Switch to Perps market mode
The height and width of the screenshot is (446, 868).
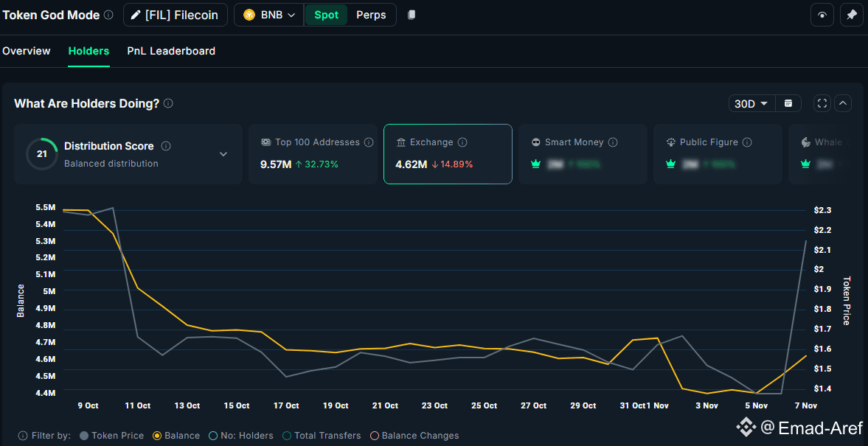click(x=371, y=15)
